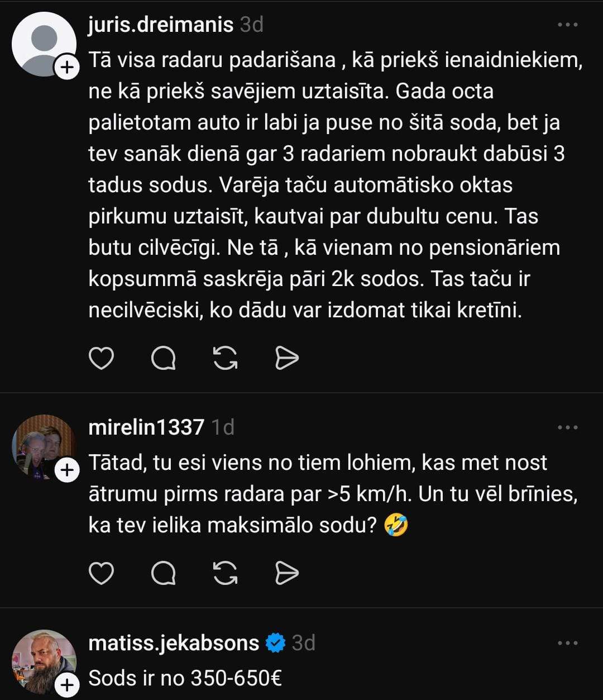Repost mirelin1337's reply
The image size is (603, 700).
[x=226, y=573]
